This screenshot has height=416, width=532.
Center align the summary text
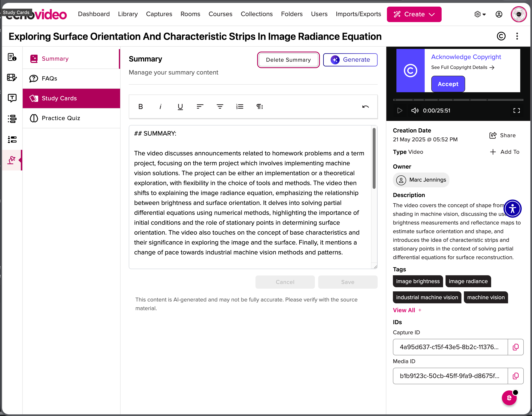click(220, 106)
